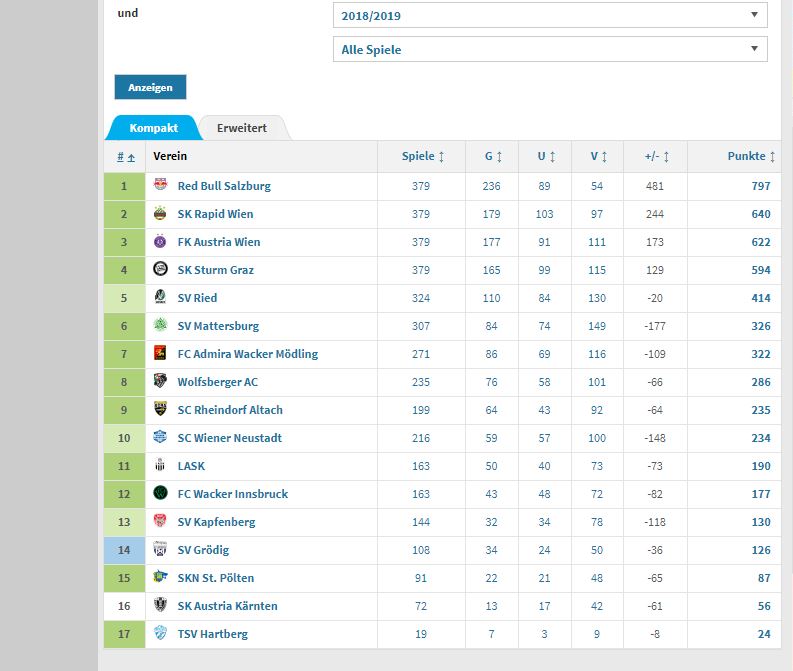Switch to the Kompakt tab
This screenshot has width=793, height=671.
(x=153, y=128)
